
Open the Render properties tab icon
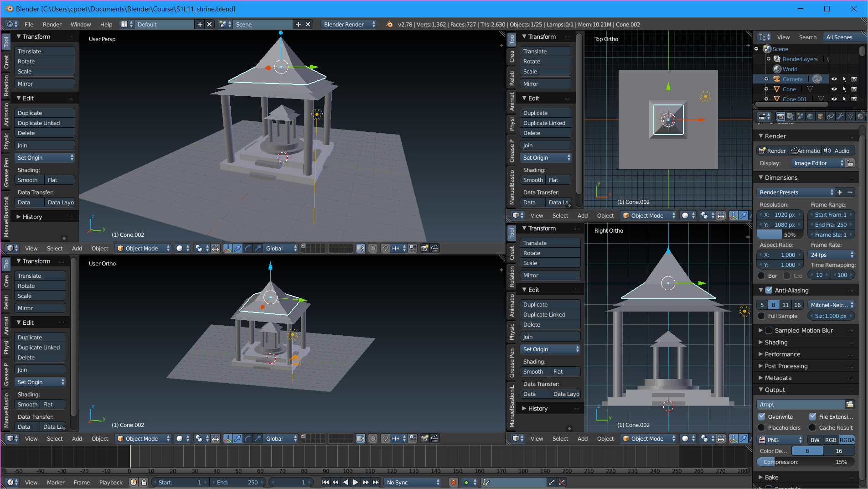780,116
